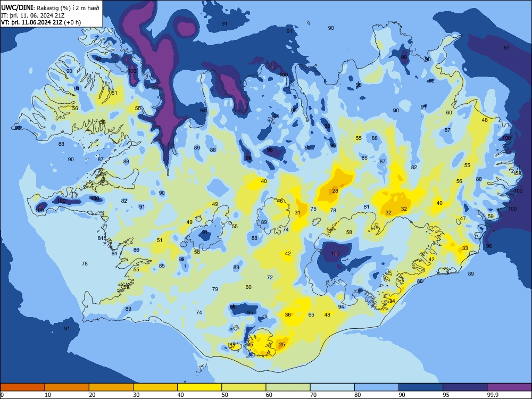The image size is (532, 399).
Task: Click the '59' humidity value on the map
Action: click(491, 216)
